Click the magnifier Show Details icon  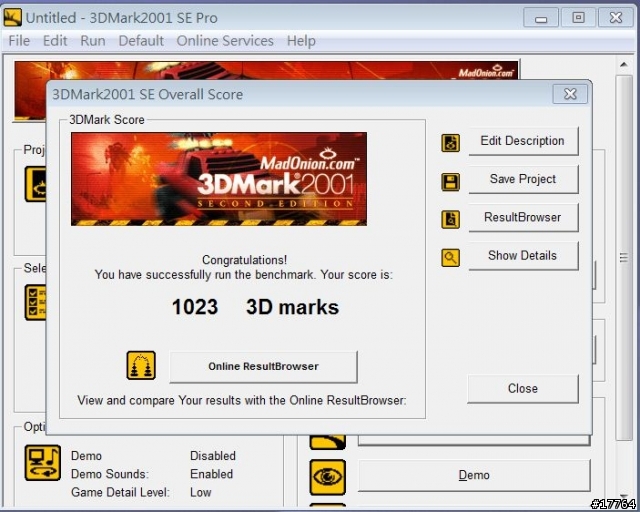[x=450, y=258]
